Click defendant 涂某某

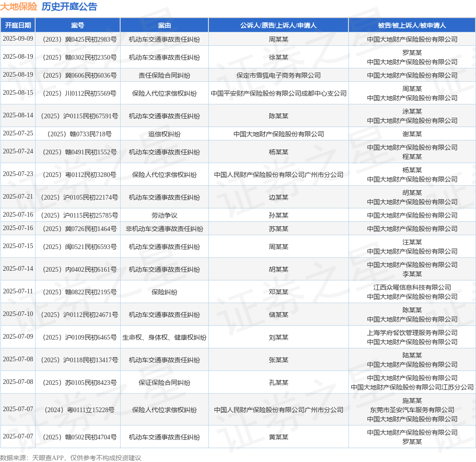[x=412, y=111]
